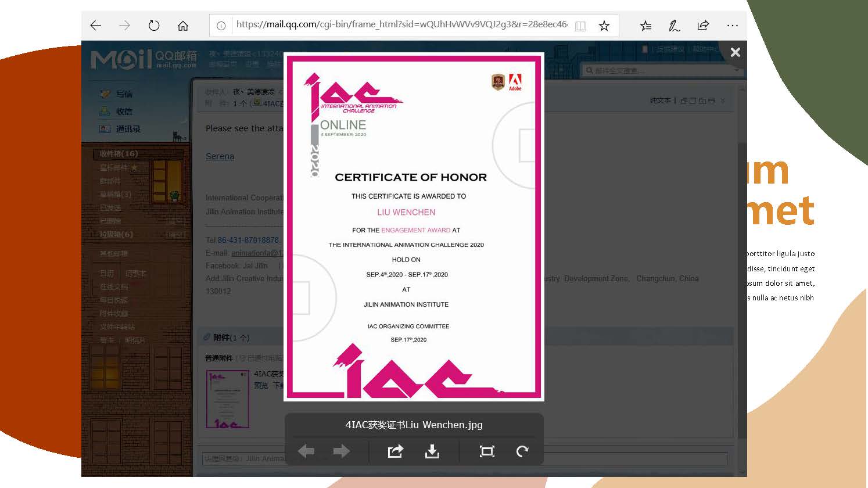
Task: Click the quick reply input field
Action: [x=465, y=459]
